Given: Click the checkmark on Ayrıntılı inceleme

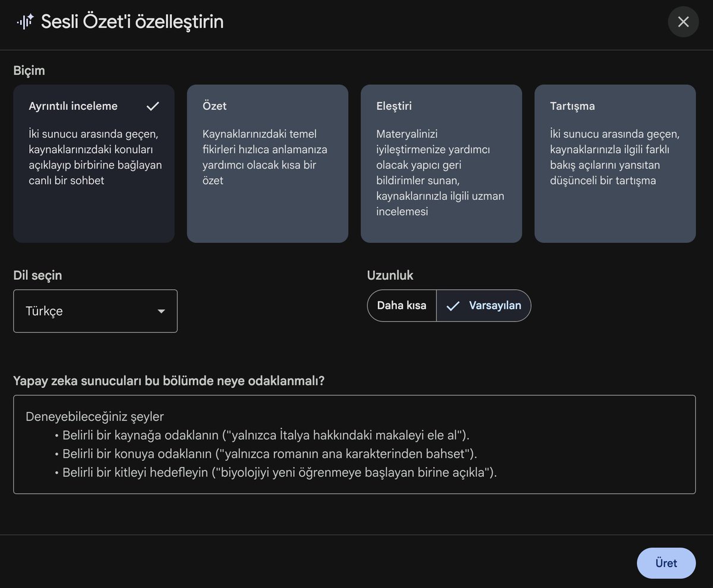Looking at the screenshot, I should pos(153,106).
